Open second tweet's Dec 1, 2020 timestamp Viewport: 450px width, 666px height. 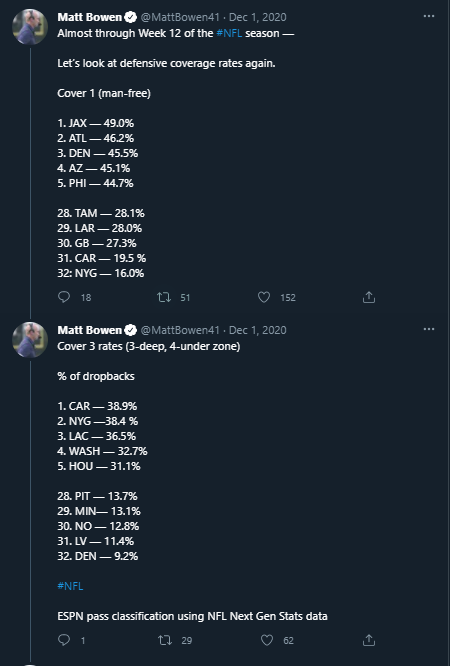(x=258, y=330)
